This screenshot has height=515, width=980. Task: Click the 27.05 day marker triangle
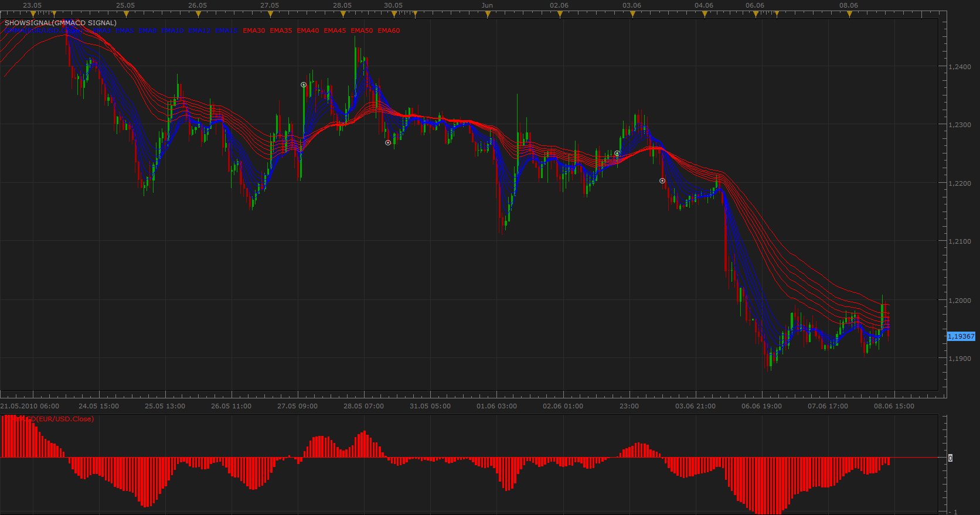270,14
